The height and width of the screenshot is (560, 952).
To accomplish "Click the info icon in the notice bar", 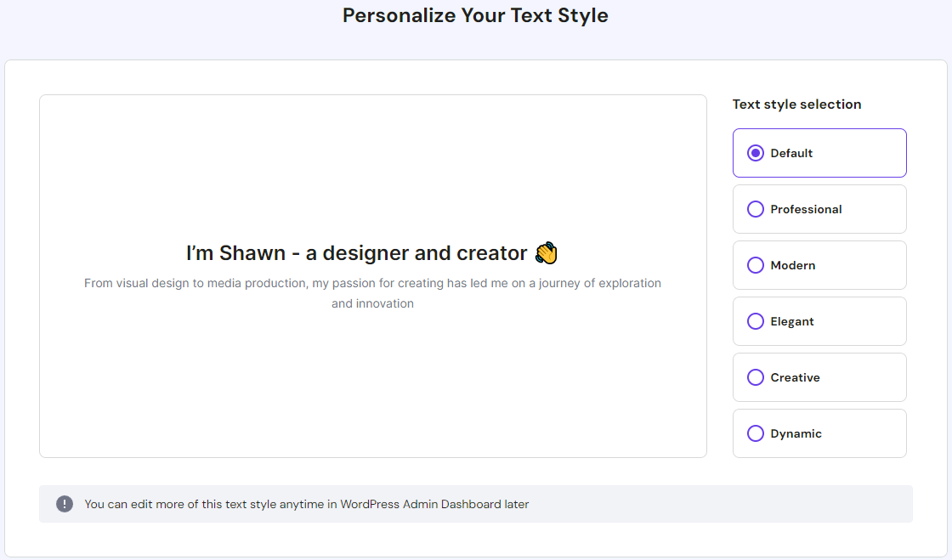I will (x=64, y=504).
